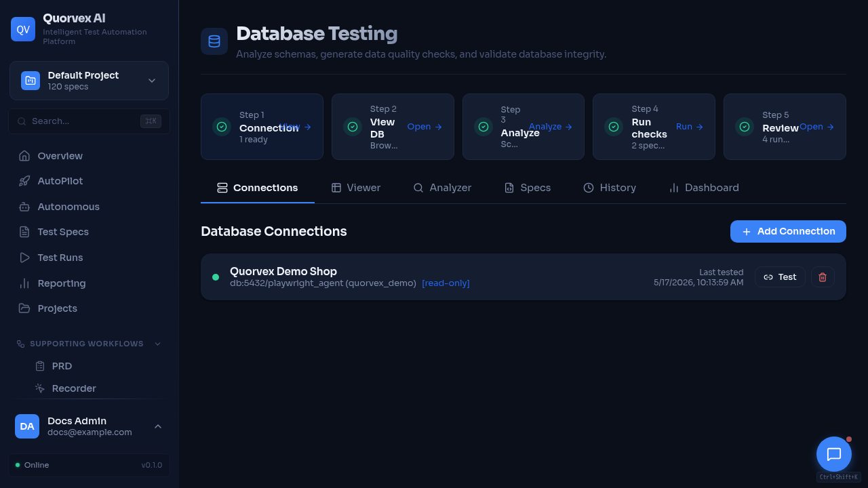Click the DA user avatar
Screen dimensions: 868x488
click(x=27, y=426)
